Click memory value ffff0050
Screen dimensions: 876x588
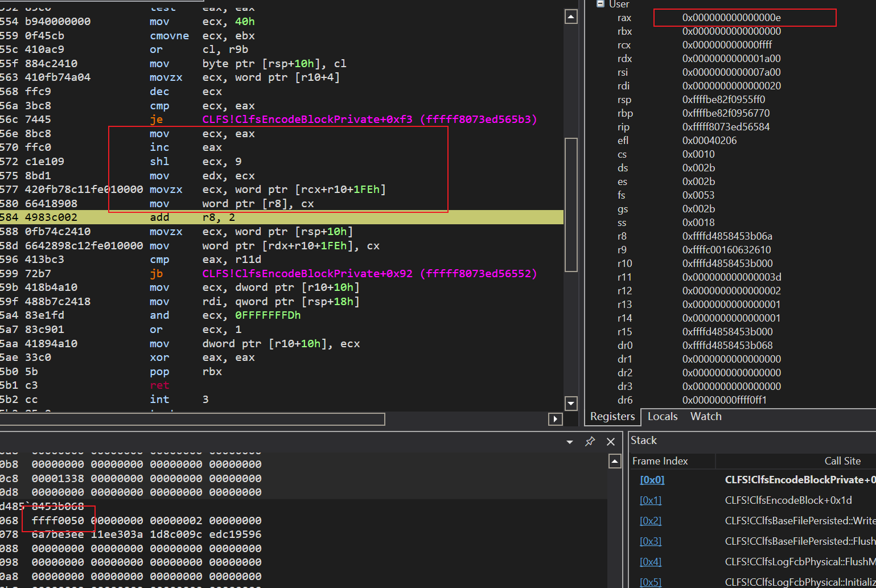click(58, 521)
